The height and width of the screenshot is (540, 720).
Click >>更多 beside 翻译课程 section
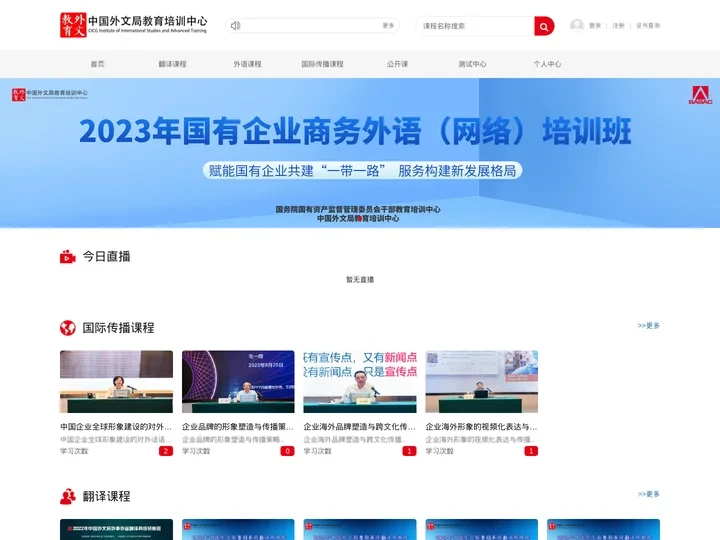tap(649, 494)
